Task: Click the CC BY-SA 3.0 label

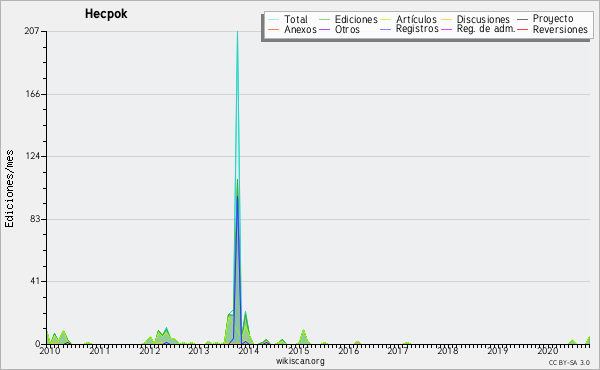Action: point(569,362)
